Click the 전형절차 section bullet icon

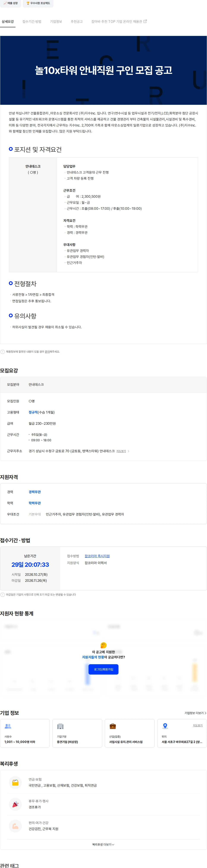11,283
